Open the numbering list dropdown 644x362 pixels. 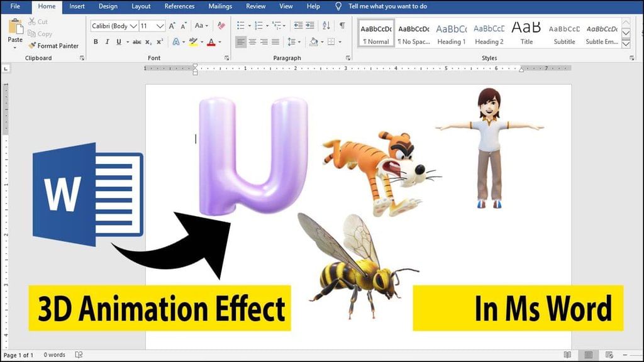coord(267,26)
